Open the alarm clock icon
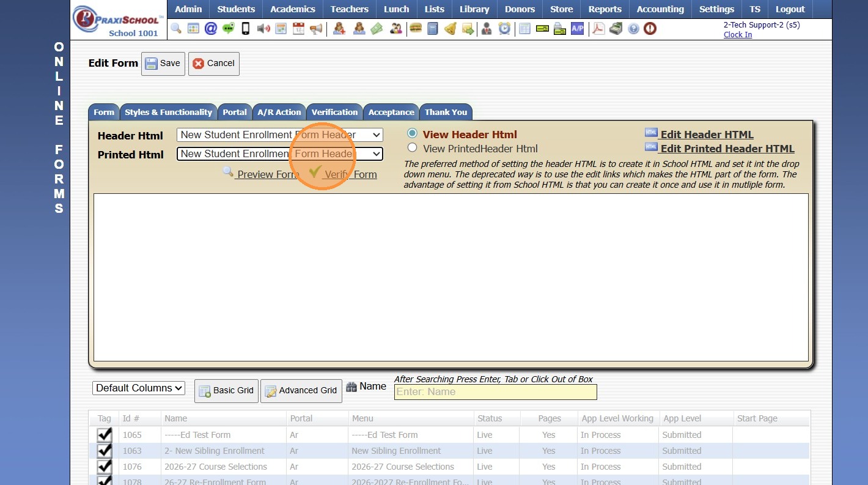Image resolution: width=868 pixels, height=485 pixels. (504, 28)
